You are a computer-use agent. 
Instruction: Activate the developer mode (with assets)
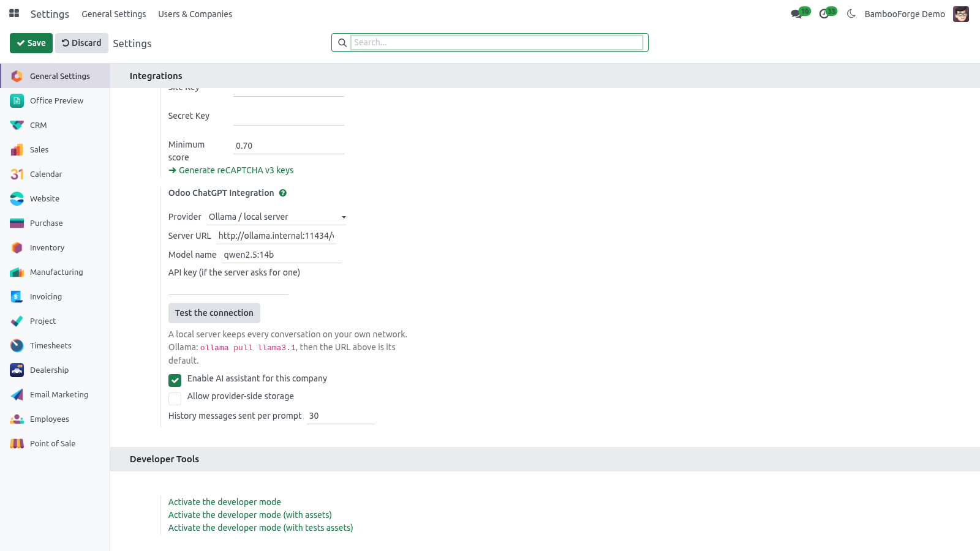250,515
